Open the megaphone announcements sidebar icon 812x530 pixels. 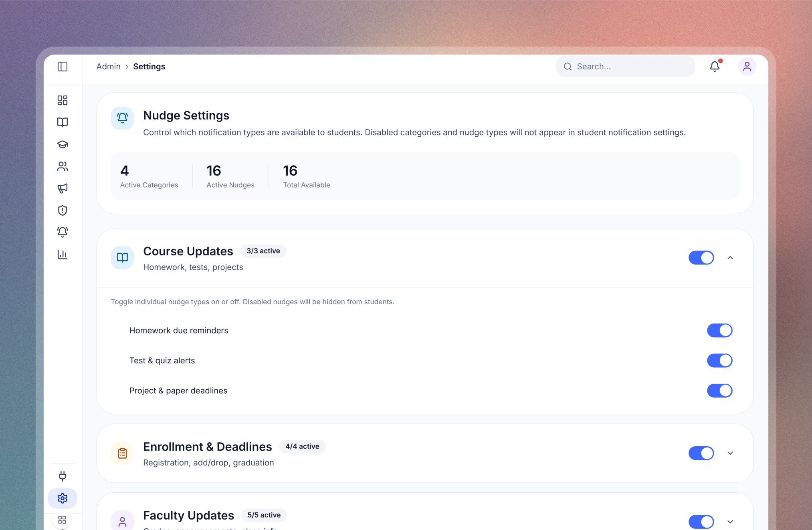click(63, 188)
